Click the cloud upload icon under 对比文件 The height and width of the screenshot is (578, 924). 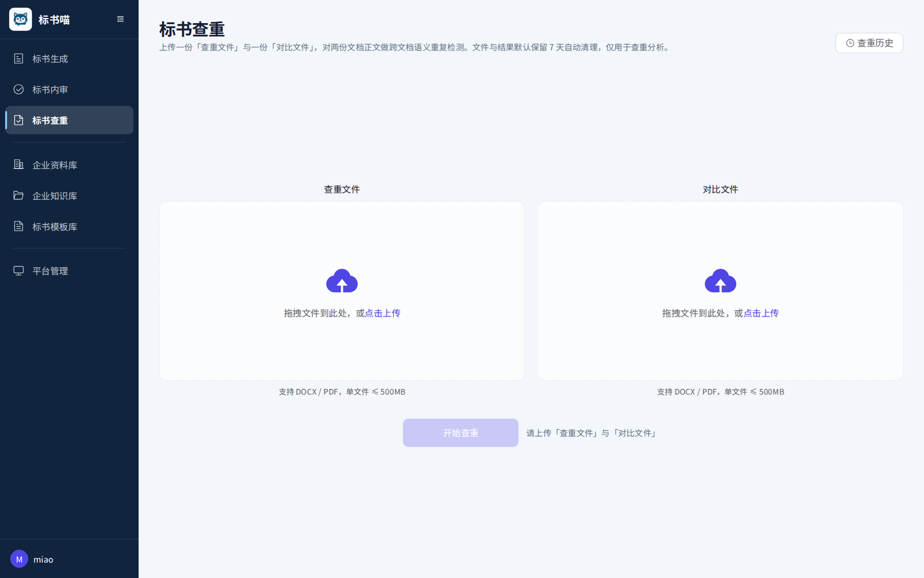pyautogui.click(x=720, y=281)
